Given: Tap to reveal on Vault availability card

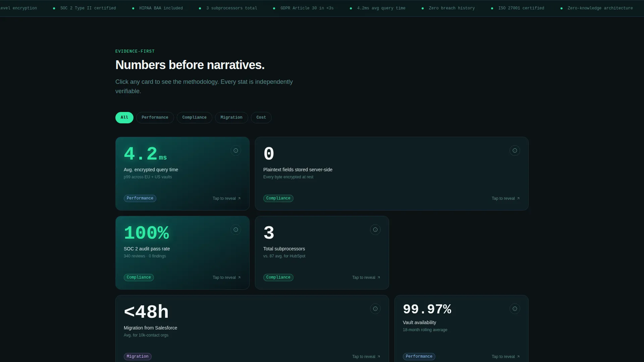Looking at the screenshot, I should click(x=506, y=357).
